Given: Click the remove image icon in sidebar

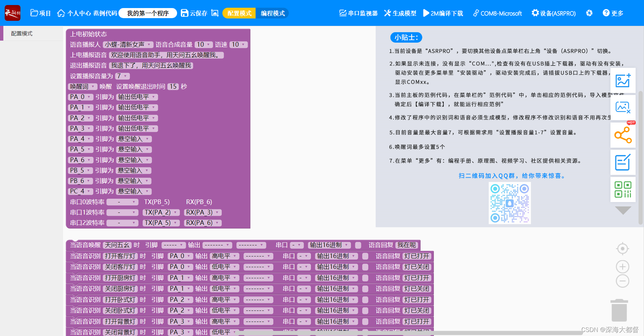Looking at the screenshot, I should click(623, 108).
